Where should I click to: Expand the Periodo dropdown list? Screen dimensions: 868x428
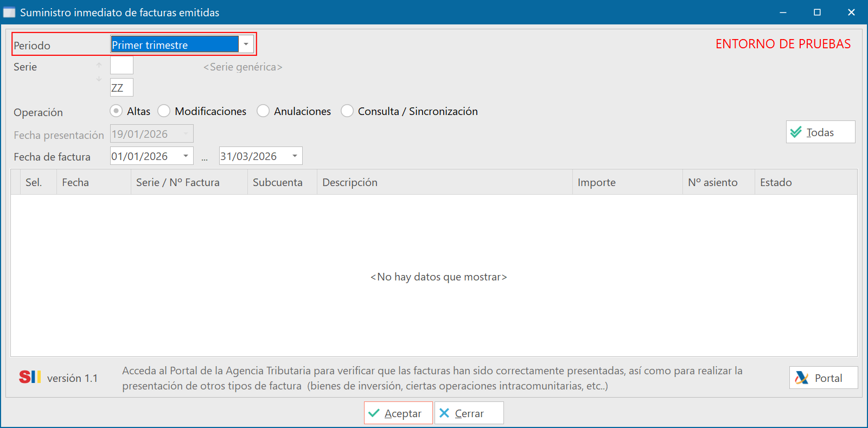tap(246, 44)
